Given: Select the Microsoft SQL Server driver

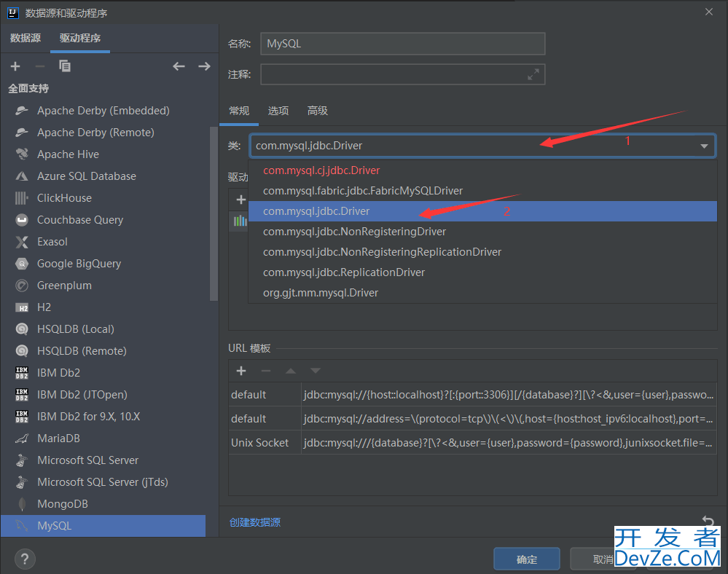Looking at the screenshot, I should click(103, 460).
